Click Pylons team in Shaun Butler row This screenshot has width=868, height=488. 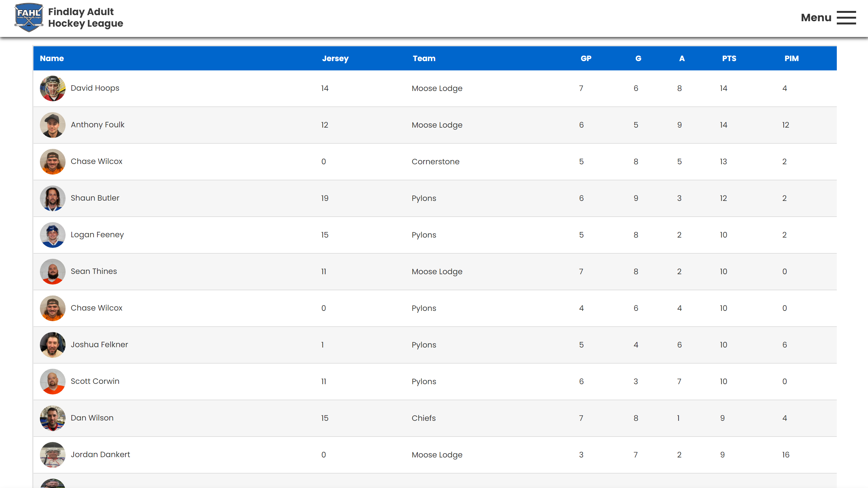coord(424,198)
